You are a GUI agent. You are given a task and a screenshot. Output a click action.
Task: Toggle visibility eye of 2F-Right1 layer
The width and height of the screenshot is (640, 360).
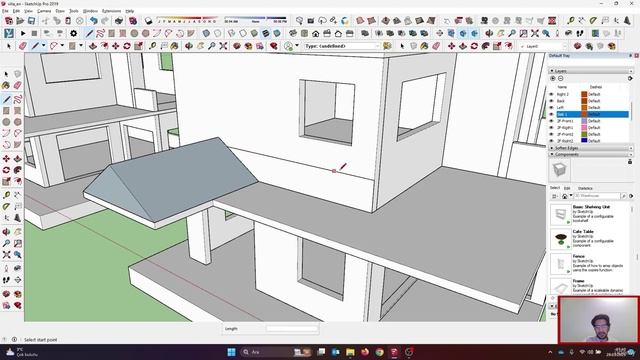coord(552,127)
